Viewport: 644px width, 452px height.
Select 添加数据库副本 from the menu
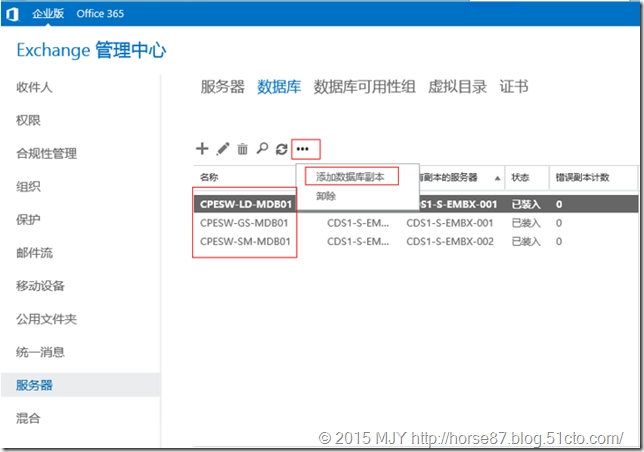pyautogui.click(x=350, y=177)
